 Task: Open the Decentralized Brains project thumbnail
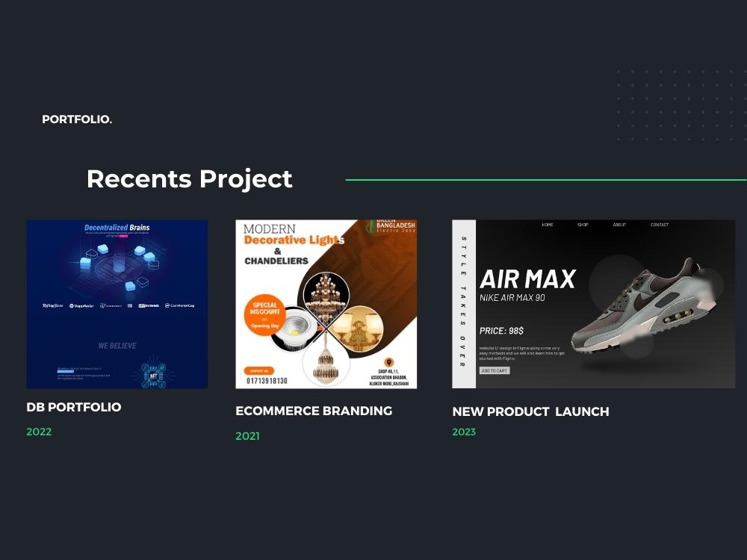click(117, 304)
